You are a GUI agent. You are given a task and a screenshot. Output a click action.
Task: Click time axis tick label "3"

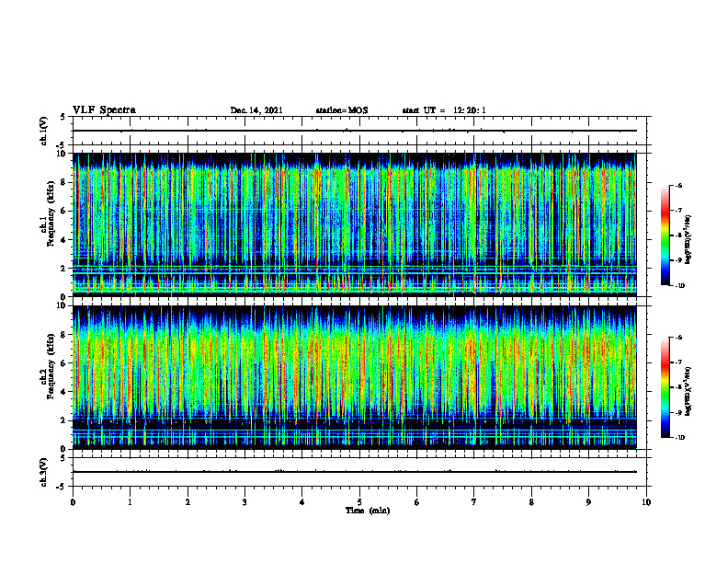pos(245,502)
